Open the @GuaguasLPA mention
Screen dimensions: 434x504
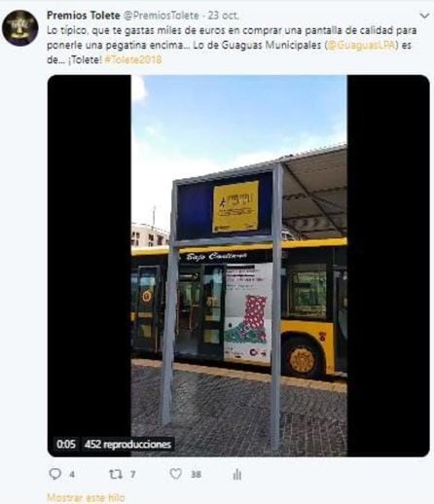click(362, 45)
